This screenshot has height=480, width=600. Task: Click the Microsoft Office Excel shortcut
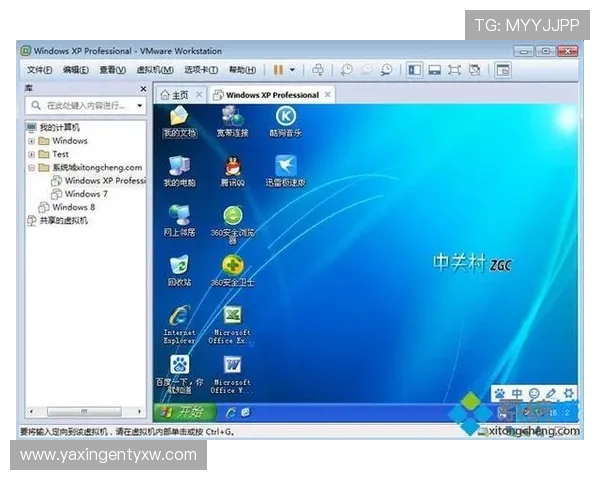[x=232, y=316]
